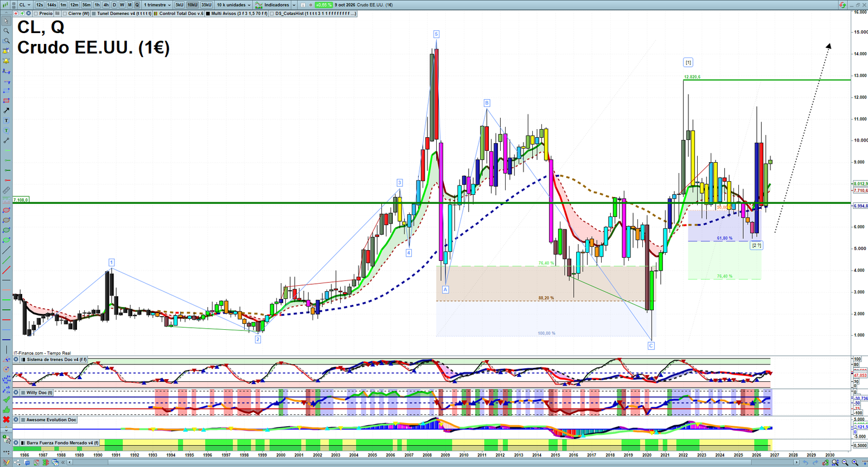This screenshot has width=868, height=467.
Task: Toggle the Tunel Domenec v4 indicator
Action: 94,14
